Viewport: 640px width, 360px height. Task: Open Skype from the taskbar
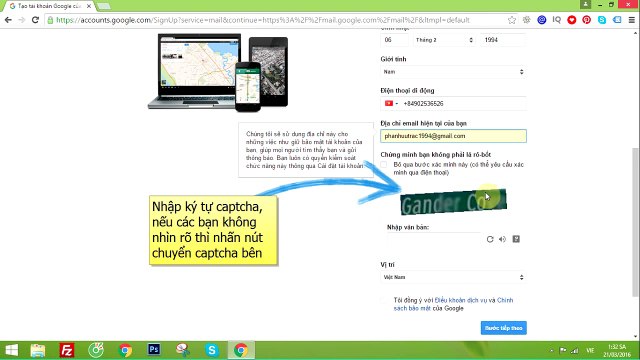212,350
